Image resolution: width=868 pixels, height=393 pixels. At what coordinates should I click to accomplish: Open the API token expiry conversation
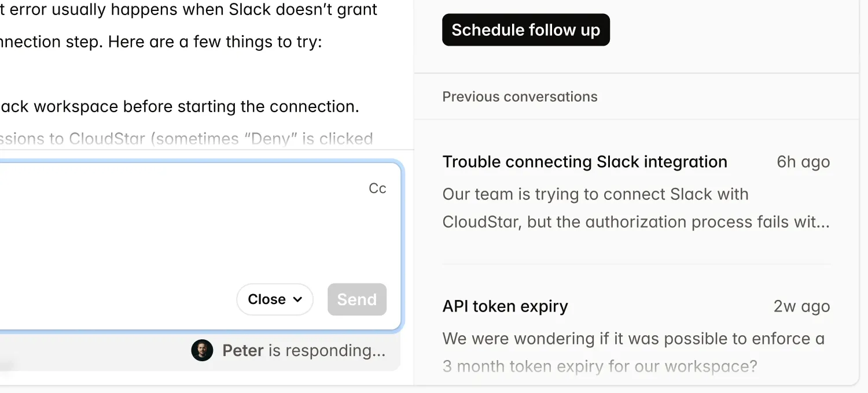(505, 306)
